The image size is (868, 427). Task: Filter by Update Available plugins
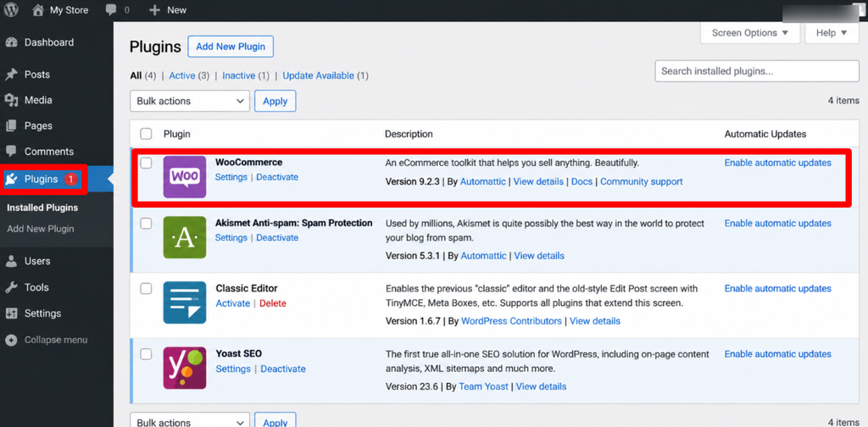319,75
